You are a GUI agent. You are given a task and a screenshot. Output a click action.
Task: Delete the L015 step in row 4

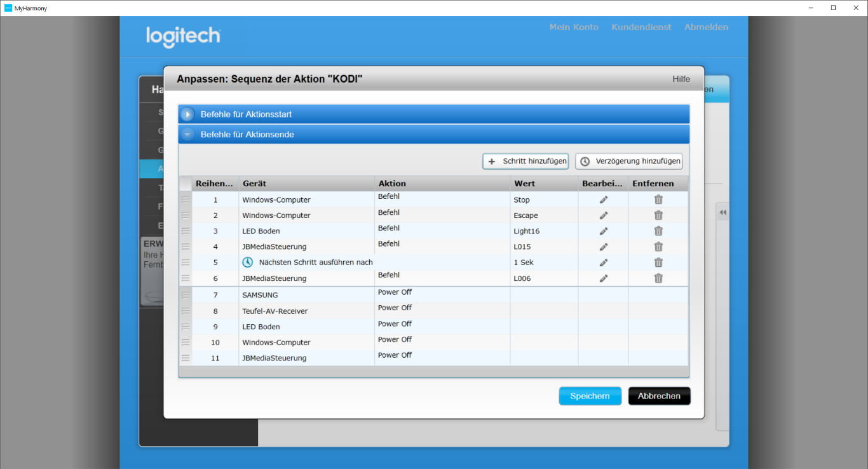point(658,247)
